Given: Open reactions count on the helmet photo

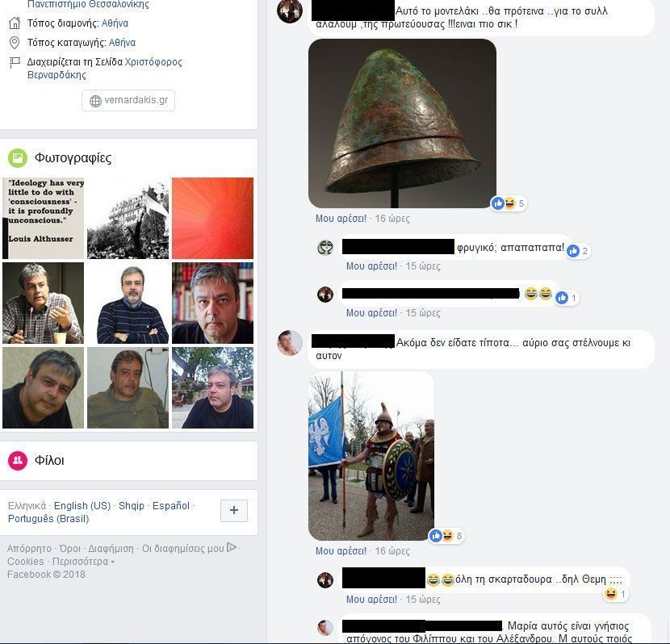Looking at the screenshot, I should pos(509,203).
